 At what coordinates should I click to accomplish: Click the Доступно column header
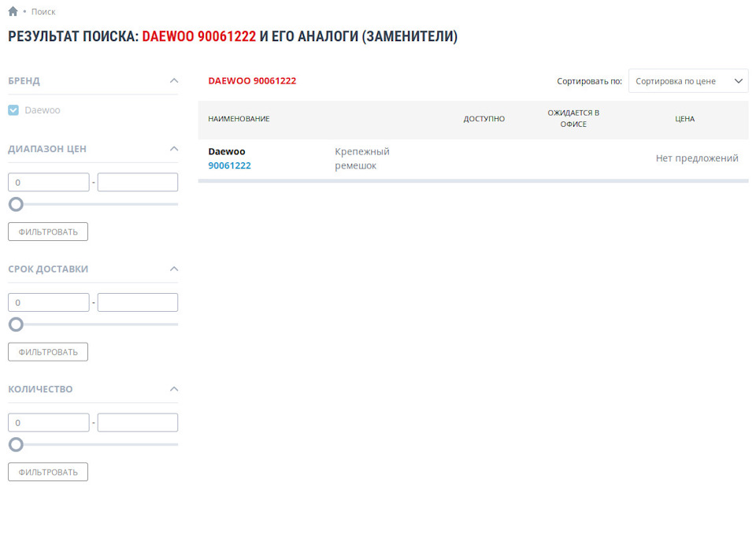click(x=484, y=119)
